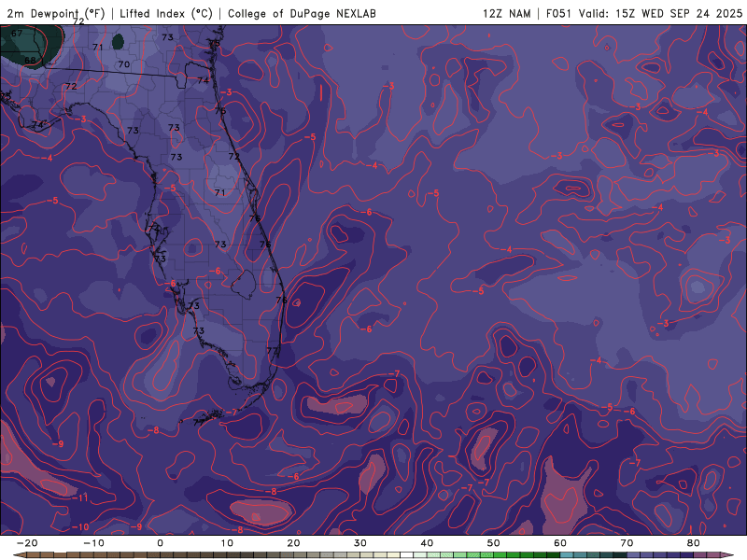
Task: Click the "-20" colorbar tick label
Action: pyautogui.click(x=27, y=543)
